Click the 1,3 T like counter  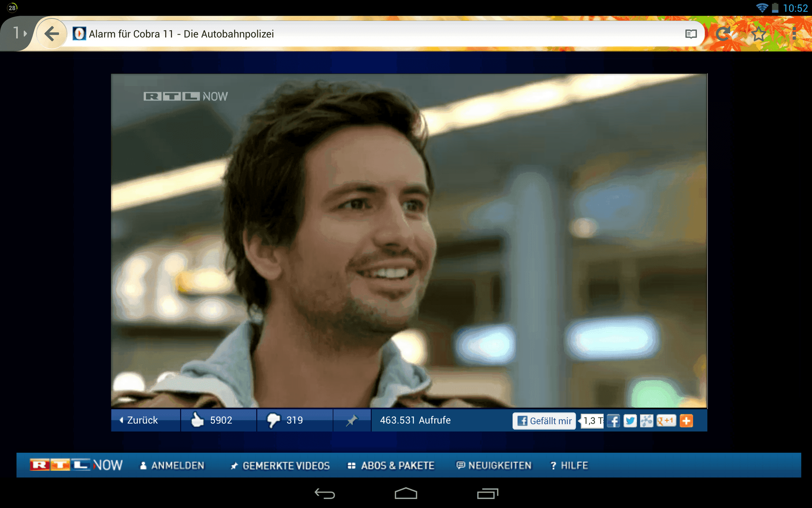click(x=592, y=421)
